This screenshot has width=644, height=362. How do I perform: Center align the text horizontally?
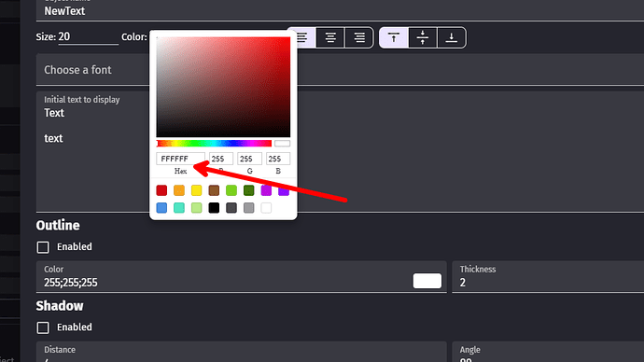click(x=330, y=37)
